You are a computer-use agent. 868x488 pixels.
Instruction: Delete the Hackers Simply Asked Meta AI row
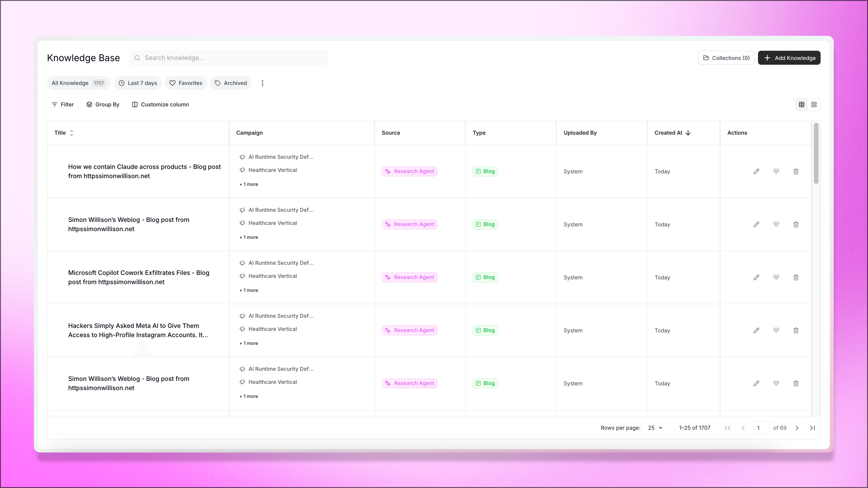click(x=796, y=330)
